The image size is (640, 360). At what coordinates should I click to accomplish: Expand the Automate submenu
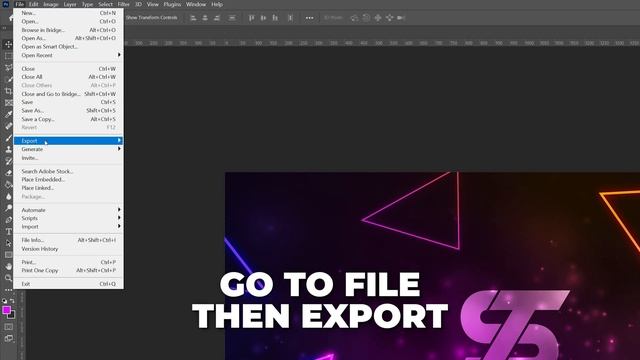(69, 210)
